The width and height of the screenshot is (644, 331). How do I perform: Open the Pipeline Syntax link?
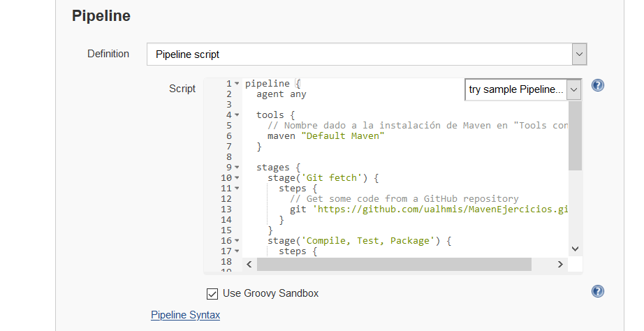(185, 315)
